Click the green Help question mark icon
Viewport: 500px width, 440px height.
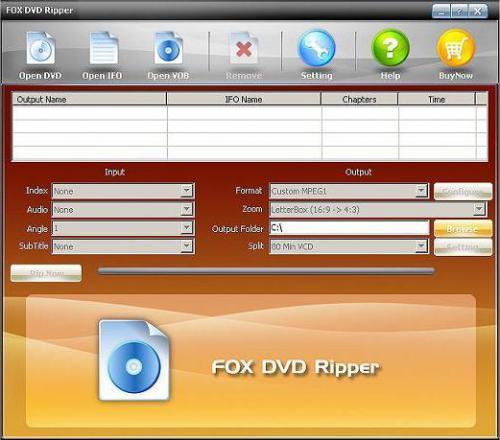pos(390,48)
